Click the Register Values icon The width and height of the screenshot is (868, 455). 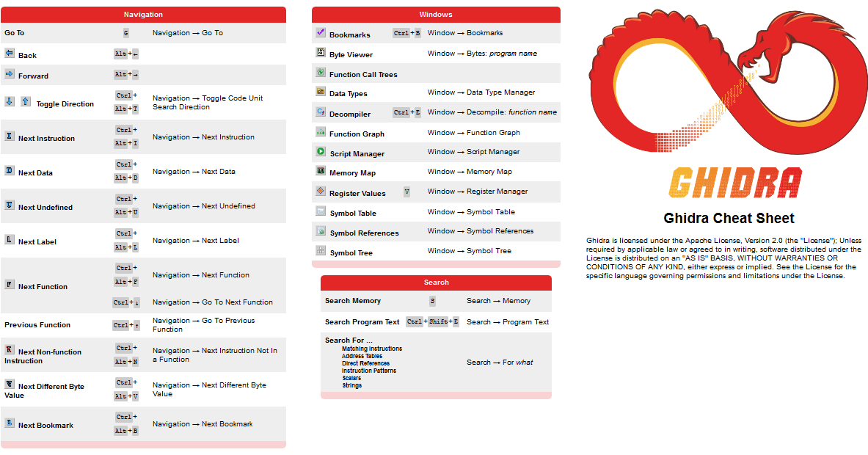tap(321, 191)
